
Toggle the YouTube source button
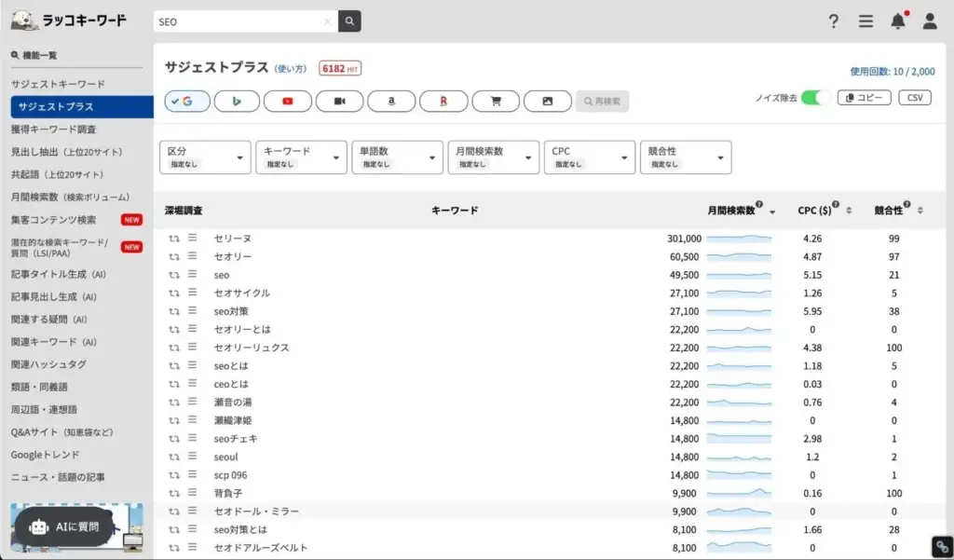[x=288, y=101]
